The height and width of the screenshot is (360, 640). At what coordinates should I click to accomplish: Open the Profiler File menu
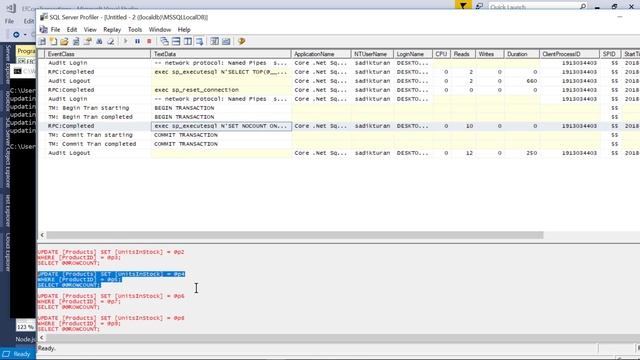click(x=56, y=30)
